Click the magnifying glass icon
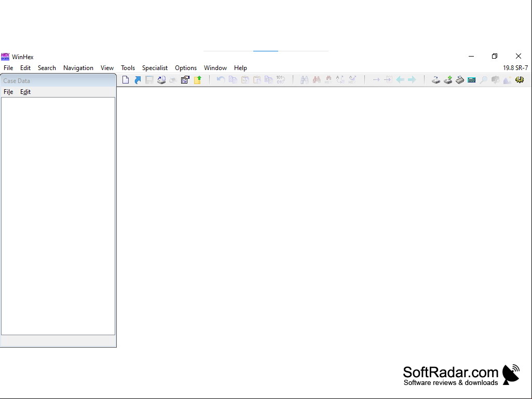The height and width of the screenshot is (399, 532). click(484, 80)
